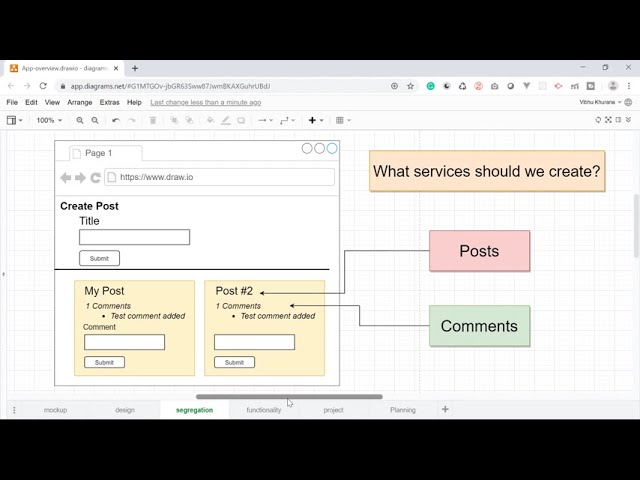
Task: Click the Zoom Out magnifier icon
Action: 95,120
